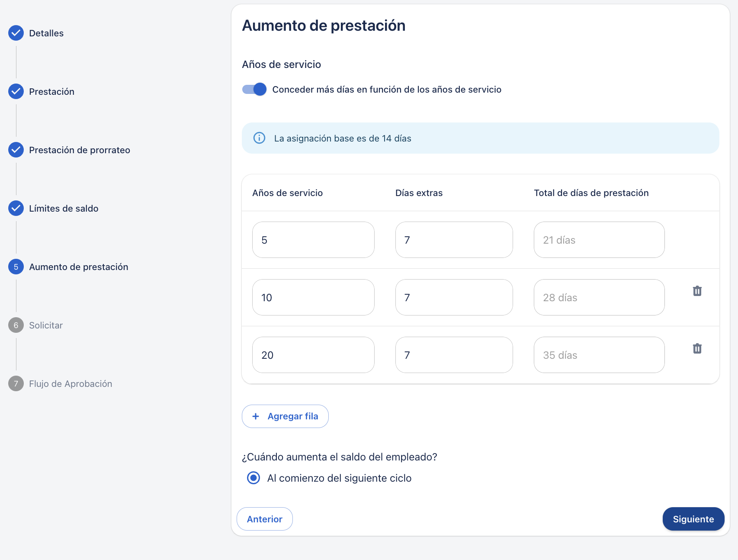This screenshot has width=738, height=560.
Task: Go to Aumento de prestación step
Action: (x=78, y=267)
